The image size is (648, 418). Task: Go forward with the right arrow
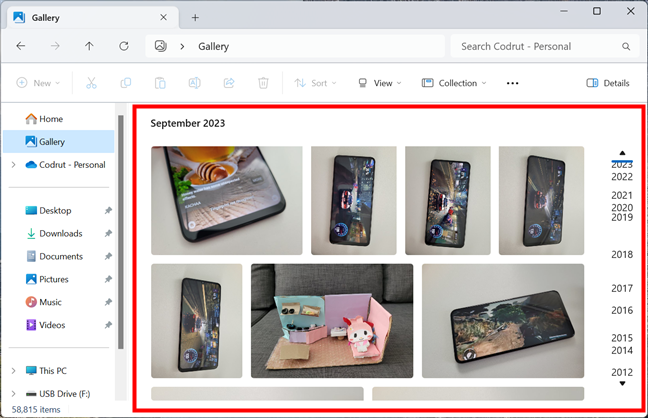click(55, 46)
